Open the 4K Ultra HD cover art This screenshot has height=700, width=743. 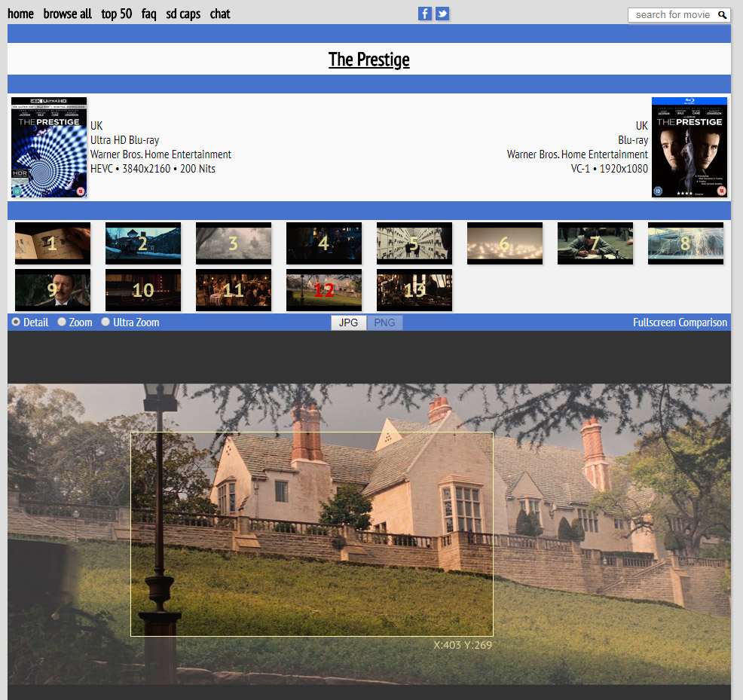[x=49, y=148]
